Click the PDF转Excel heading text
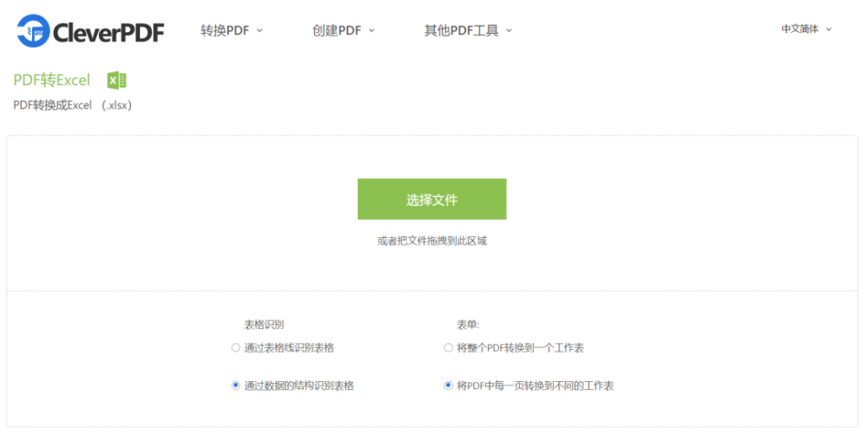The height and width of the screenshot is (435, 868). point(51,80)
